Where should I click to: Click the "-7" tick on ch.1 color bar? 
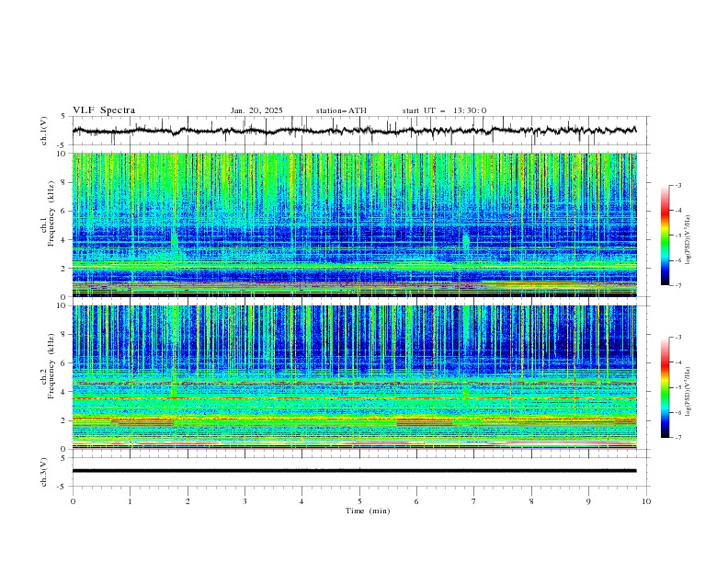click(678, 285)
